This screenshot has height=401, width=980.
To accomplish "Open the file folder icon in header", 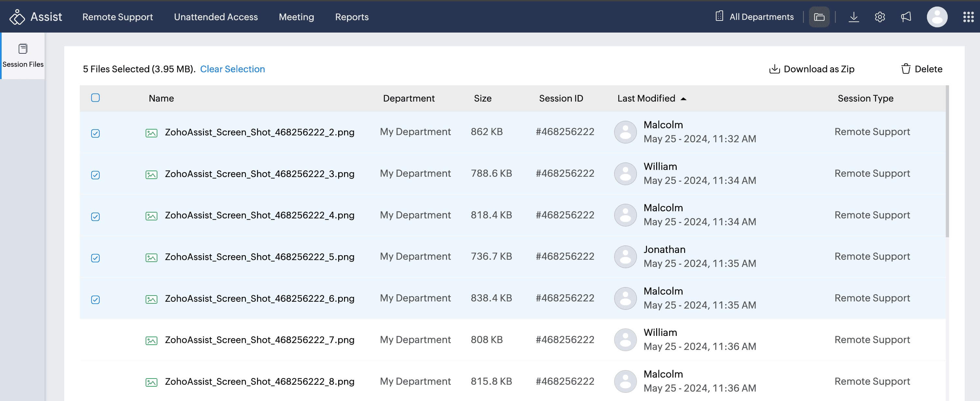I will (819, 17).
